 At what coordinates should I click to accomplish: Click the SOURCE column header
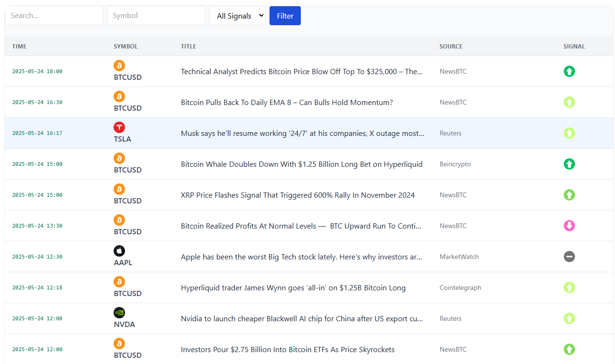point(451,47)
